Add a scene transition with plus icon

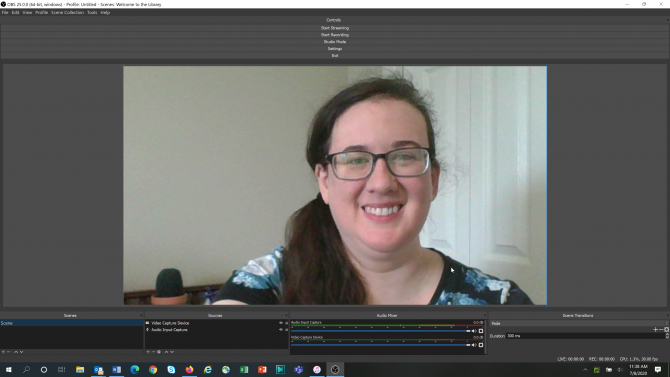655,330
